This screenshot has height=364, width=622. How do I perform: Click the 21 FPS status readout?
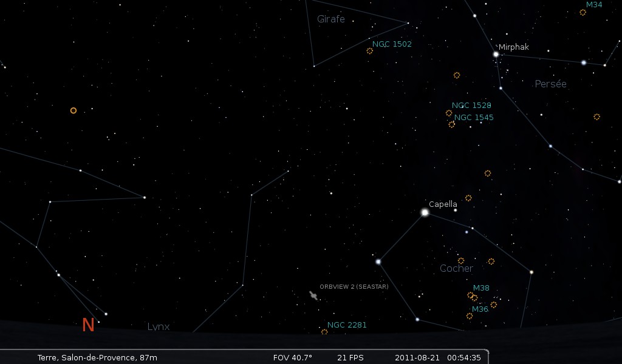pyautogui.click(x=350, y=358)
